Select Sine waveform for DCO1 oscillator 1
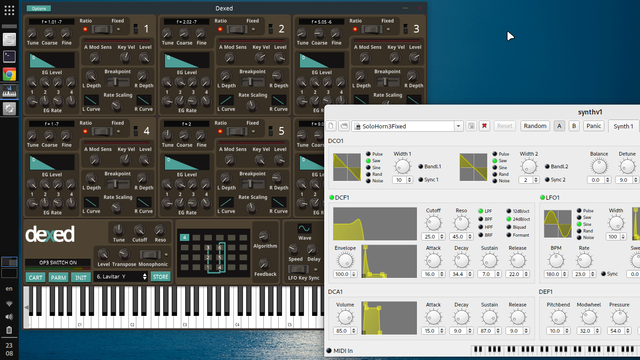 373,167
